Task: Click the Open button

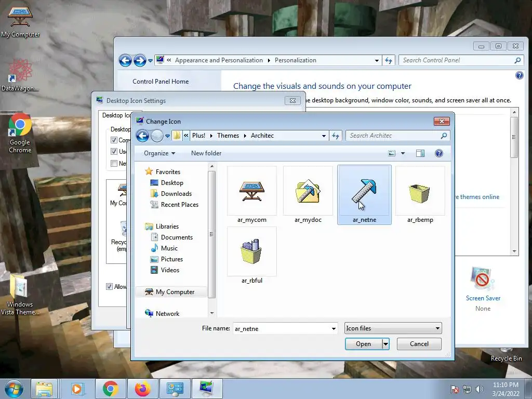Action: pyautogui.click(x=363, y=344)
